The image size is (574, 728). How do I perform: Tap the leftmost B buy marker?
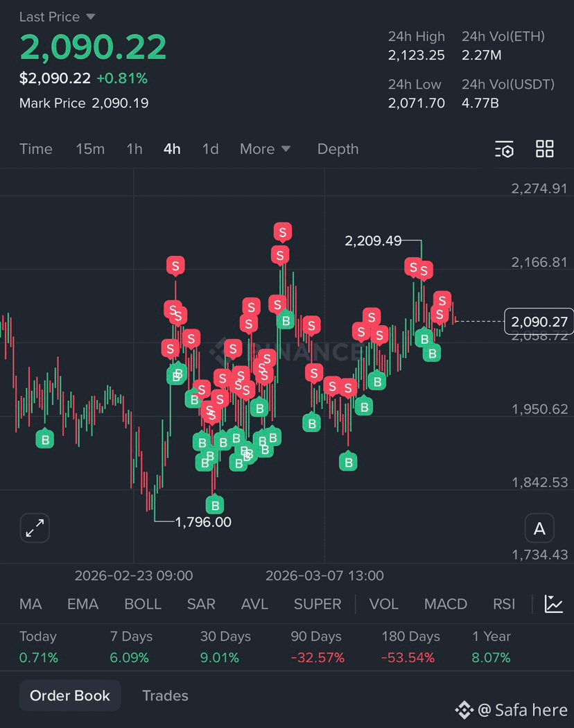(45, 439)
